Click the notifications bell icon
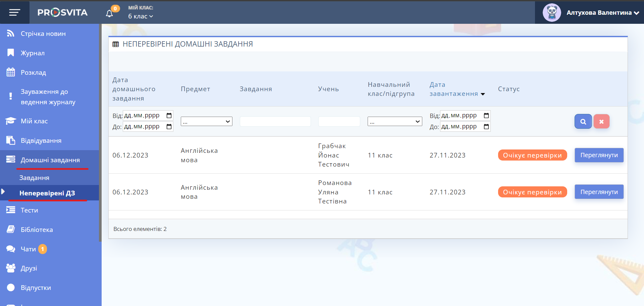This screenshot has width=644, height=306. pyautogui.click(x=109, y=13)
